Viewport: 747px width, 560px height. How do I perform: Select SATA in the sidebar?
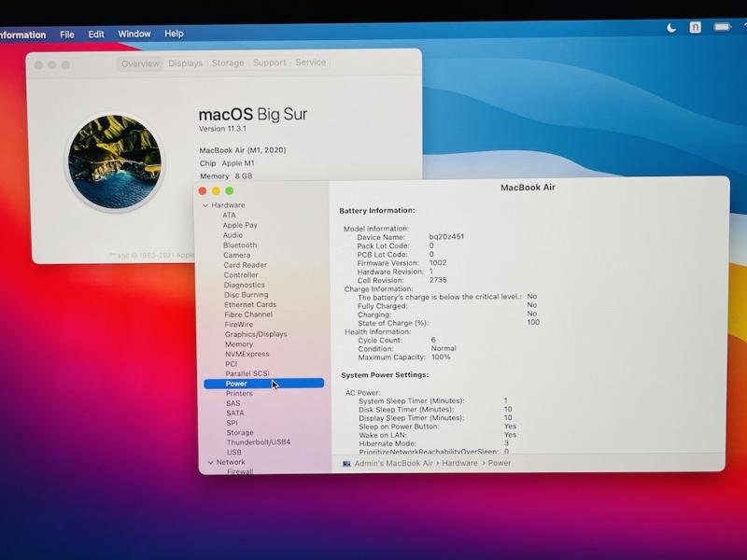pos(235,413)
